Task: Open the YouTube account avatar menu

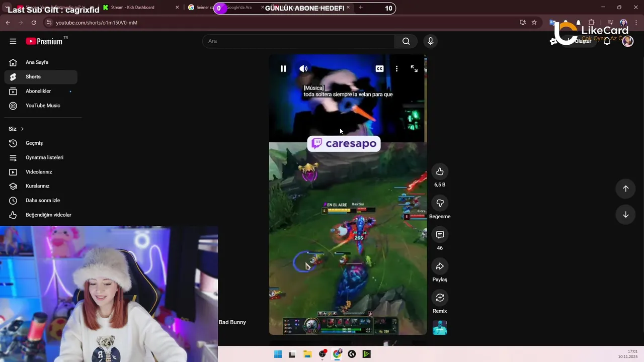Action: 628,41
